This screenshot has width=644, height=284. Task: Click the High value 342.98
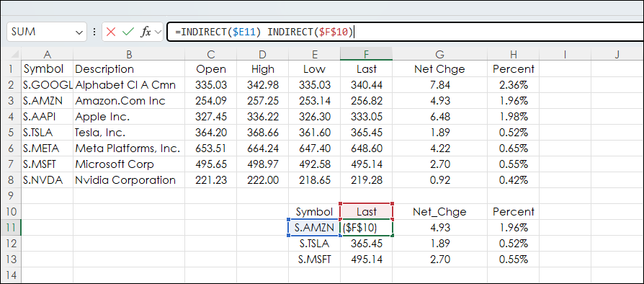pos(262,84)
